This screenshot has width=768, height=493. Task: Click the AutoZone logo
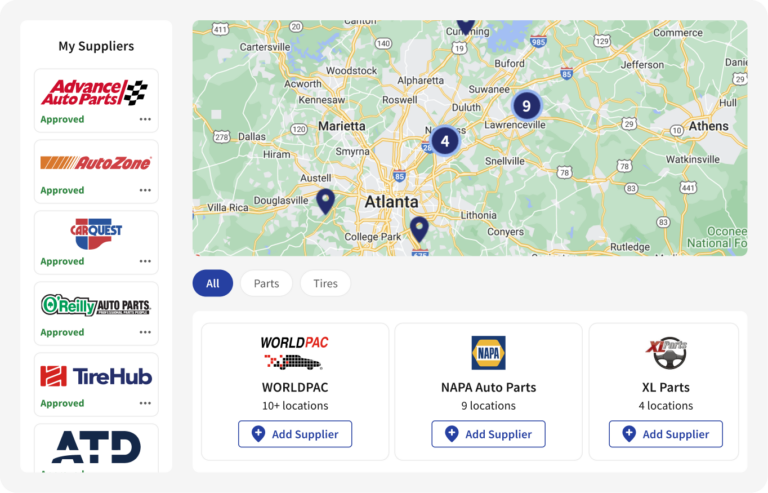(x=96, y=163)
